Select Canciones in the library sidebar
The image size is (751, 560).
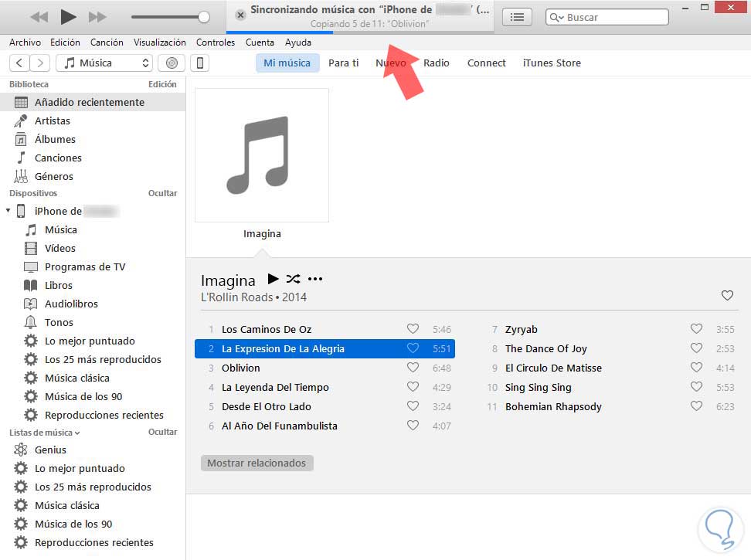tap(93, 158)
